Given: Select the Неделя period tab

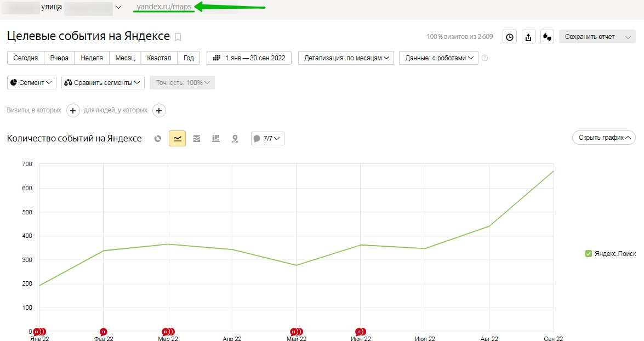Looking at the screenshot, I should [x=92, y=58].
